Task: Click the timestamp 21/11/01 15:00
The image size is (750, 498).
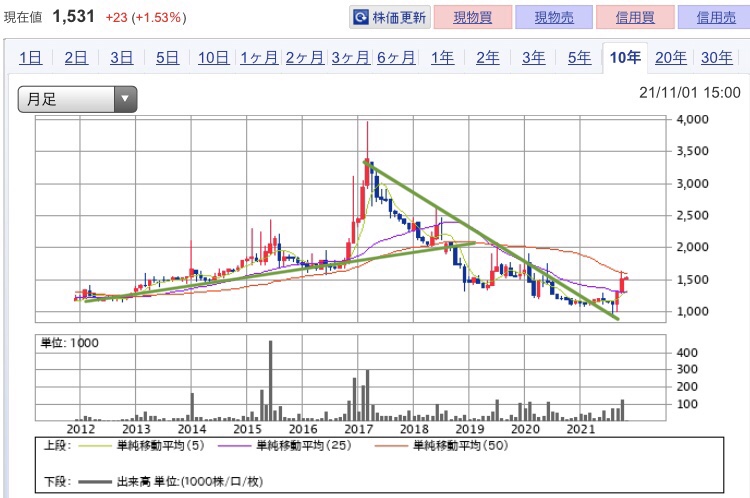Action: (690, 92)
